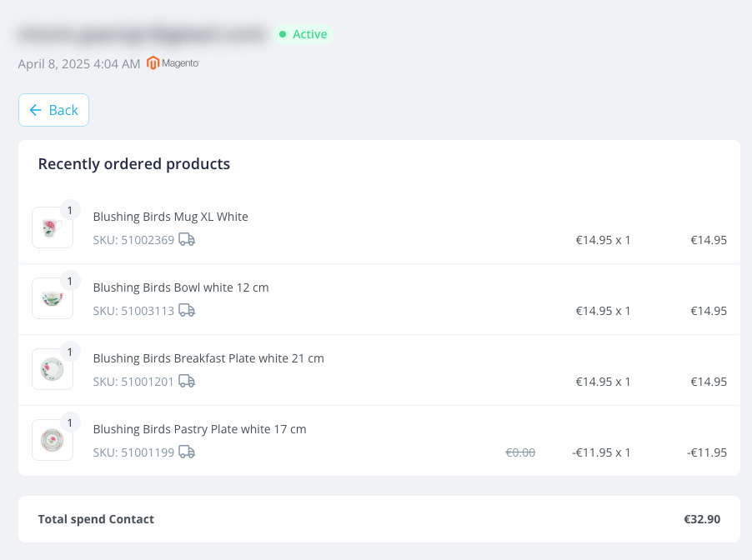This screenshot has width=752, height=560.
Task: Select Blushing Birds Bowl white 12 cm title
Action: point(181,287)
